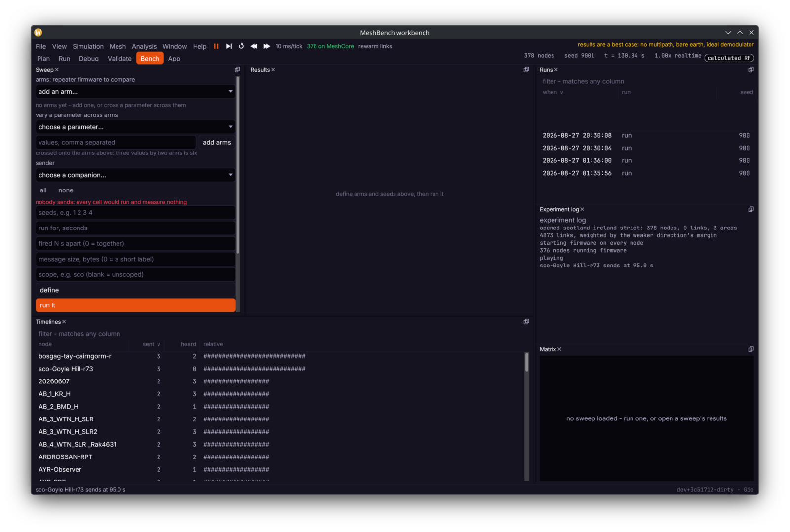Pop out the Experiment log panel

point(751,209)
